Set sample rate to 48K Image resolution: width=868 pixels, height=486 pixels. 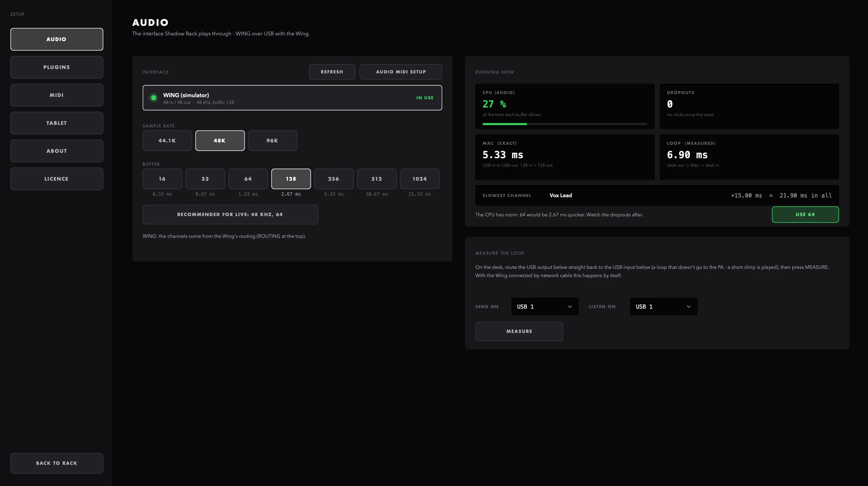tap(220, 141)
